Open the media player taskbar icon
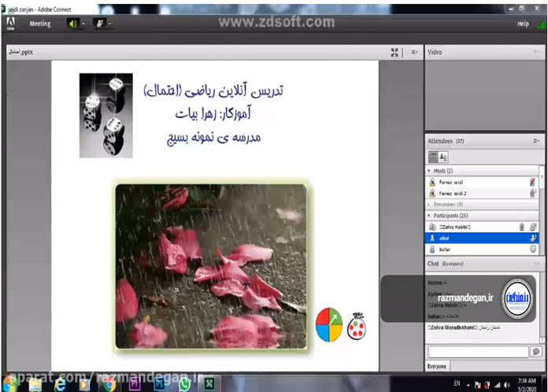Viewport: 548px width, 392px height. click(84, 384)
